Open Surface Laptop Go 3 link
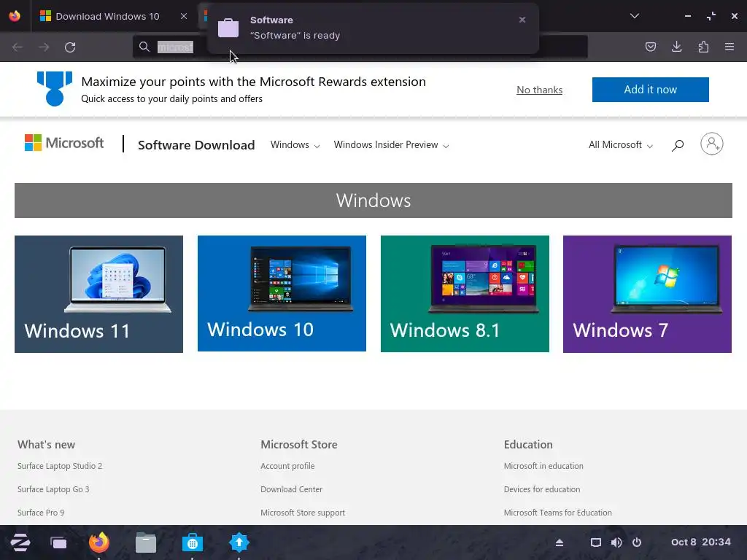Screen dimensions: 747x560 pos(53,489)
